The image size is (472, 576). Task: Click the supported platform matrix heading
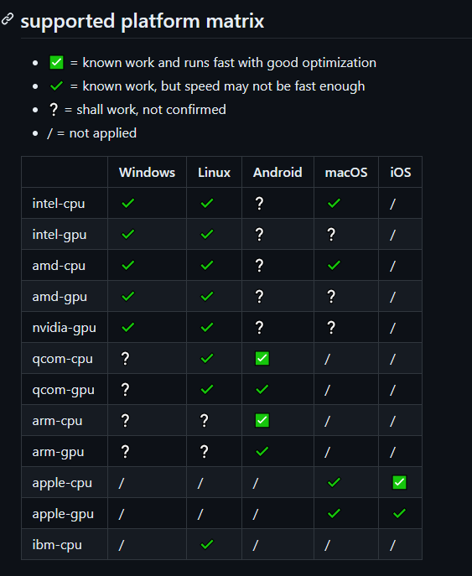tap(142, 21)
